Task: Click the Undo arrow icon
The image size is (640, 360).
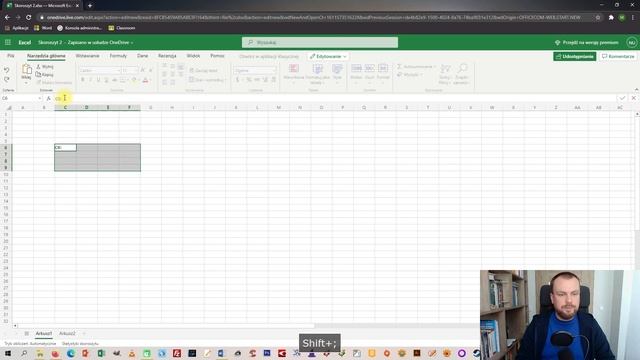Action: (x=7, y=70)
